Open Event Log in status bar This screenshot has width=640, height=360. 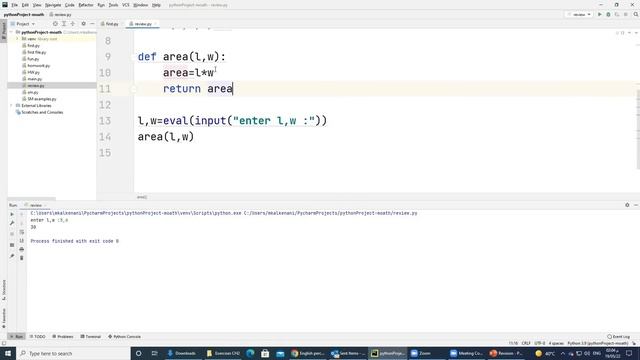(618, 337)
